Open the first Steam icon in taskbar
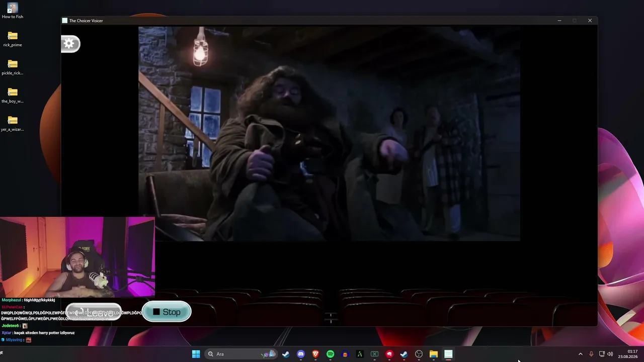 pos(286,354)
